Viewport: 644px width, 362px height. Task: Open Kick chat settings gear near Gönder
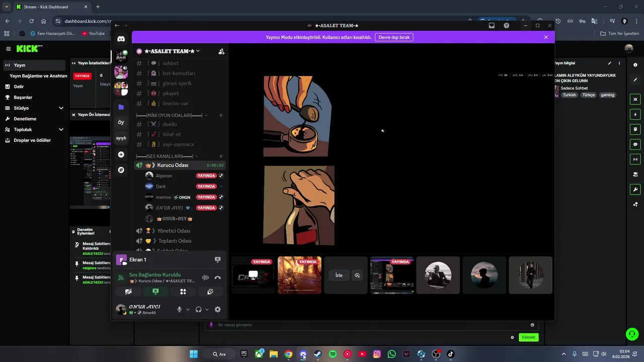[x=512, y=337]
